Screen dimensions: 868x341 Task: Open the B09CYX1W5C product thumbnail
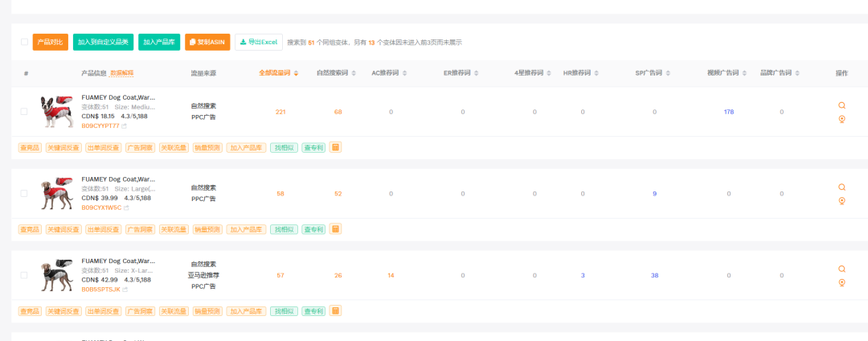pos(57,194)
